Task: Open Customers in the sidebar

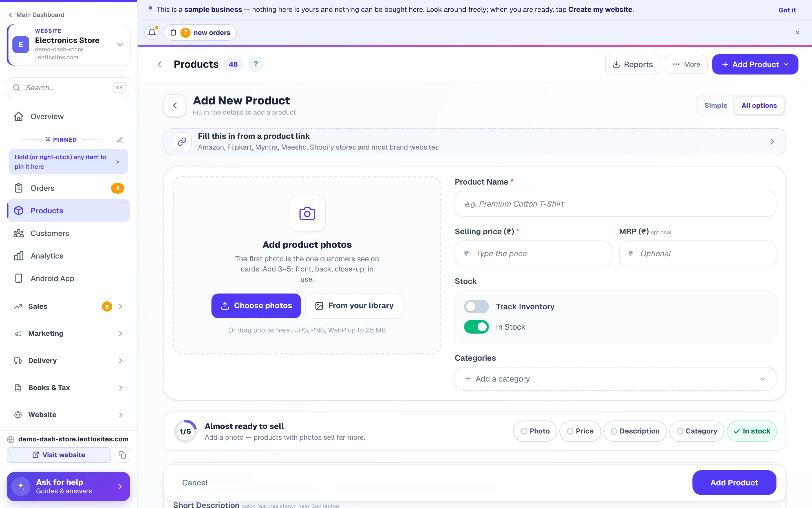Action: 69,233
